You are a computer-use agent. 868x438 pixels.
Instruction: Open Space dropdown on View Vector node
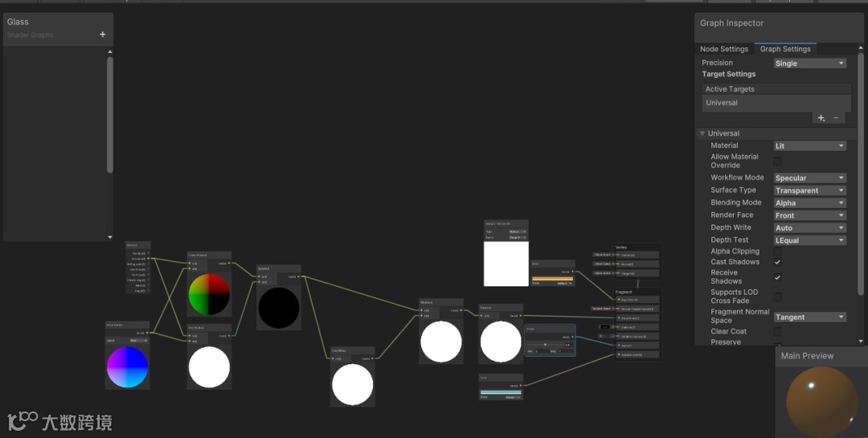[138, 341]
